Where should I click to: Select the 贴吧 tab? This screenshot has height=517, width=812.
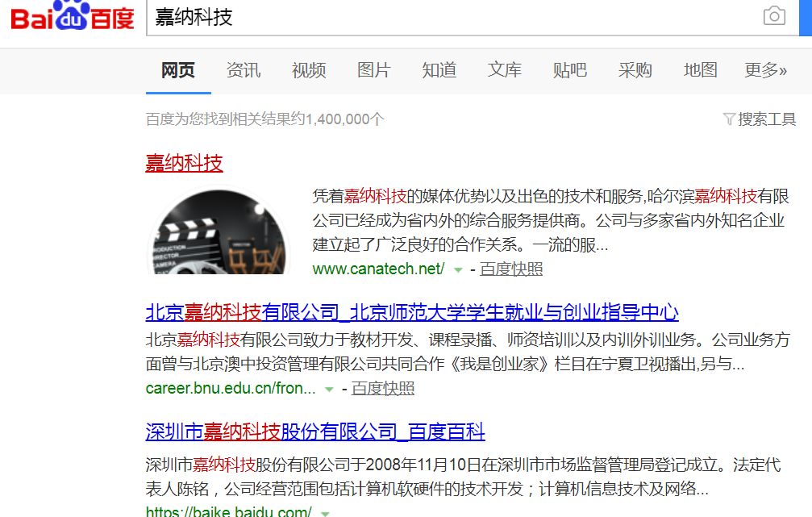click(x=569, y=70)
